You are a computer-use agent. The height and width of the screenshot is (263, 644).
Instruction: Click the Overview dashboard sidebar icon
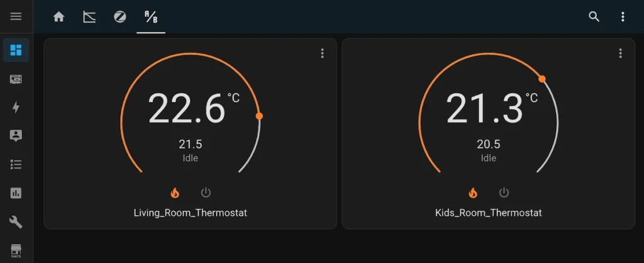pos(16,50)
